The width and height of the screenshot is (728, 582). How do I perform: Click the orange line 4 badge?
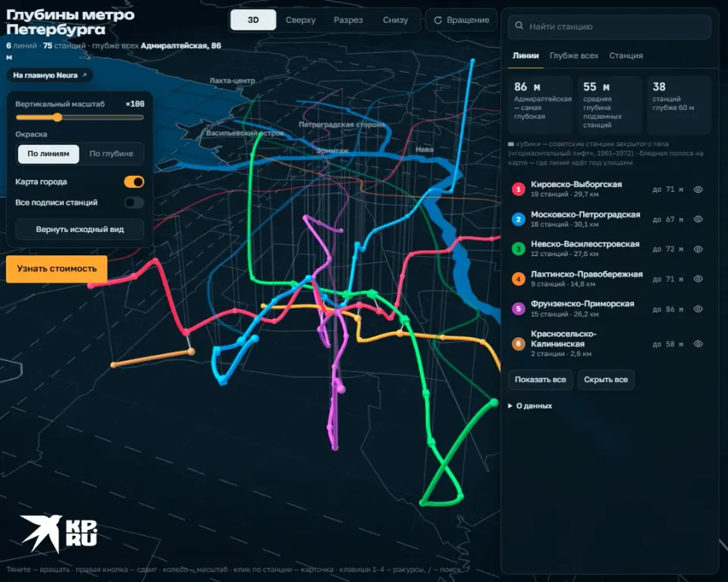(x=518, y=279)
